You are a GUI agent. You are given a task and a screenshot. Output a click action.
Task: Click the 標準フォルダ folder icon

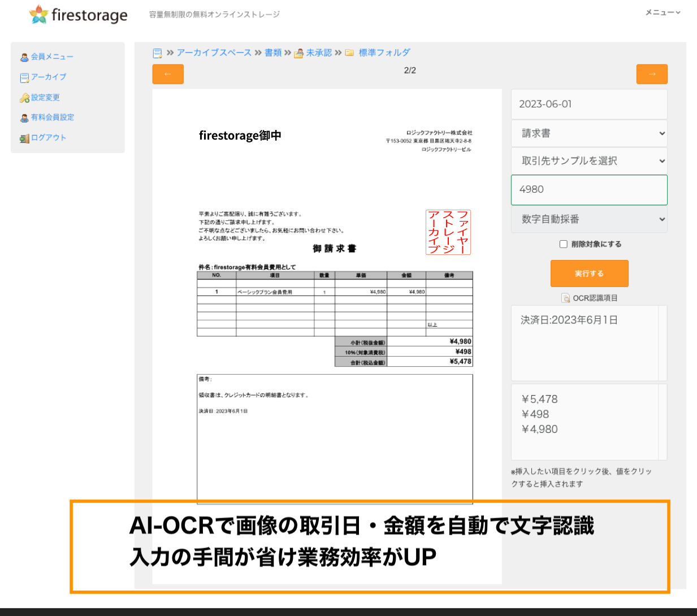(349, 53)
